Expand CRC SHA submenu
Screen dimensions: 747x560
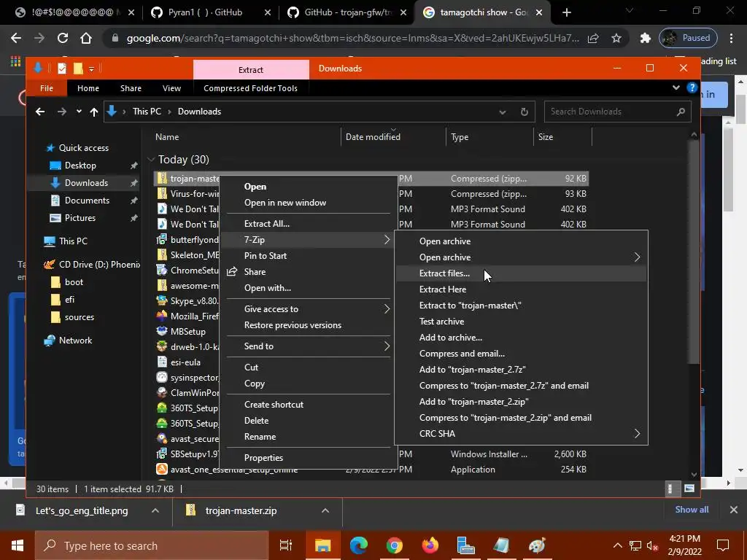coord(637,433)
